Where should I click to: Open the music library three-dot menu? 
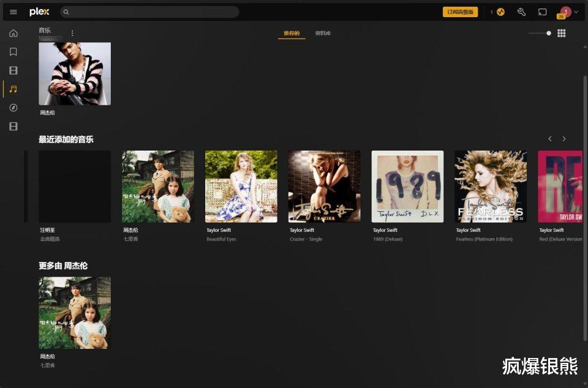[72, 33]
